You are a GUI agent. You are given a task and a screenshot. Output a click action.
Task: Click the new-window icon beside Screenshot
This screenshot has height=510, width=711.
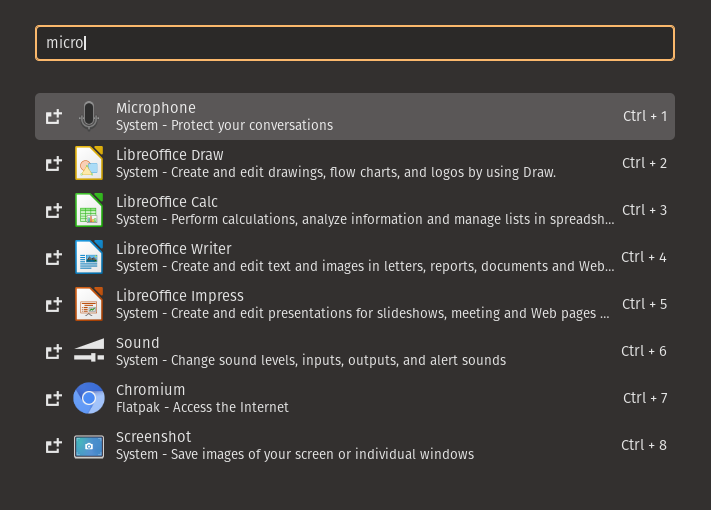[54, 445]
